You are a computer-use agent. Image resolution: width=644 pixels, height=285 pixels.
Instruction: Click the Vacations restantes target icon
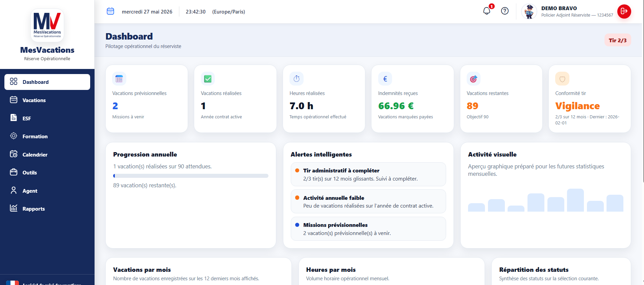click(473, 79)
